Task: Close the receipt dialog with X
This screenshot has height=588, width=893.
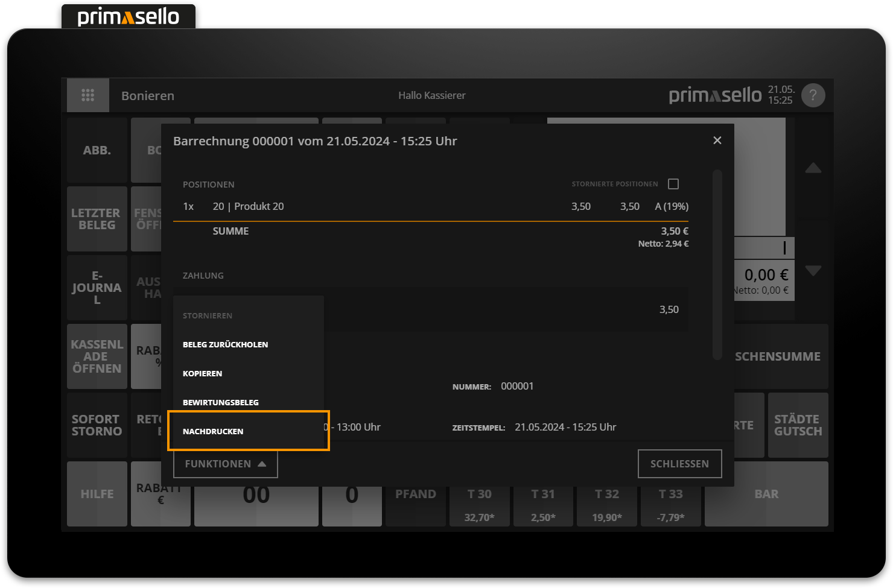Action: pos(717,141)
